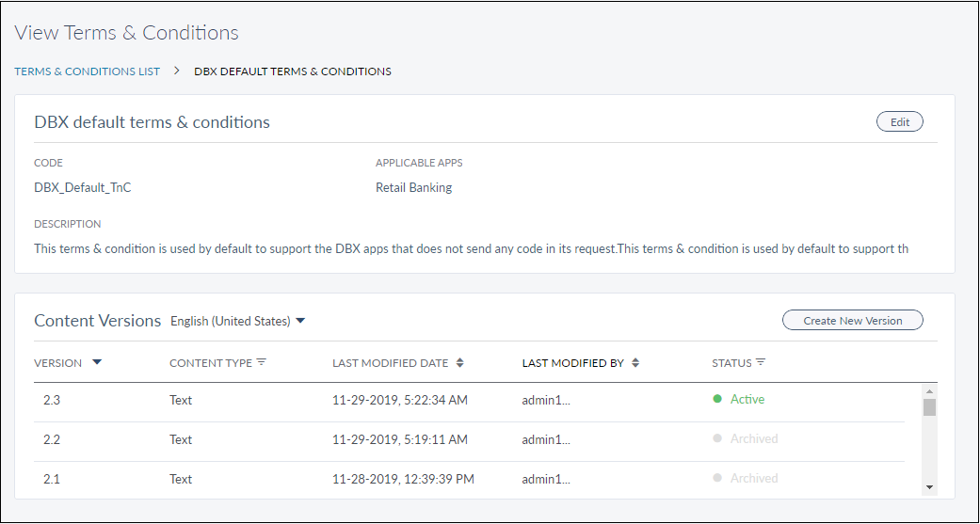The image size is (980, 524).
Task: Sort by Last Modified Date arrows
Action: pos(459,363)
